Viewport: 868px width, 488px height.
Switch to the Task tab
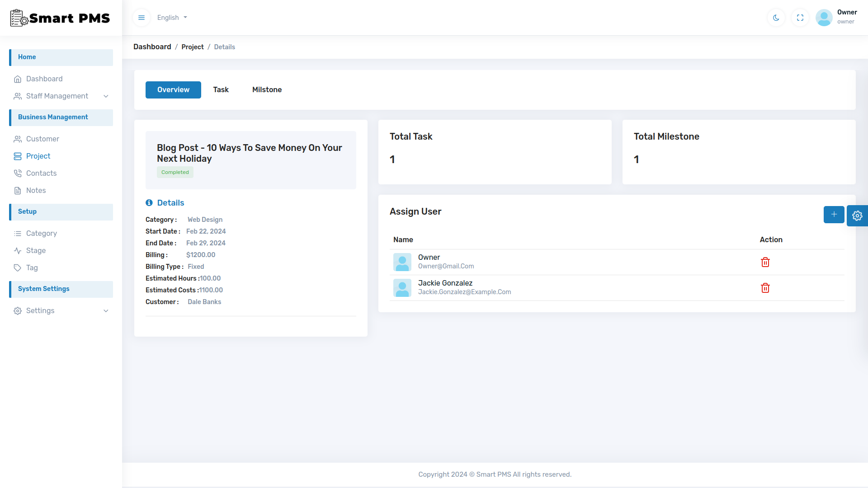(221, 89)
